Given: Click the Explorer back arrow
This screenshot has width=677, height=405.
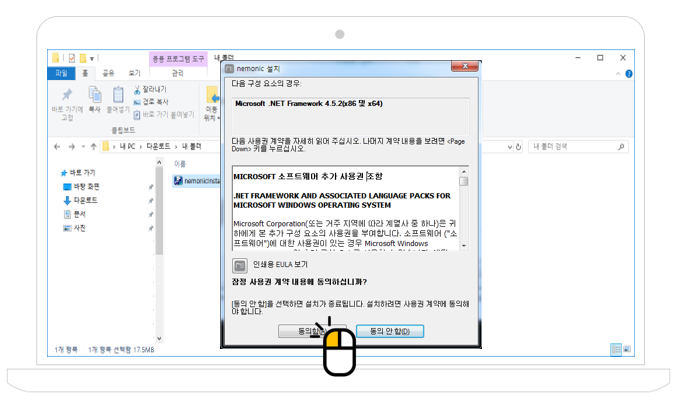Looking at the screenshot, I should [57, 147].
